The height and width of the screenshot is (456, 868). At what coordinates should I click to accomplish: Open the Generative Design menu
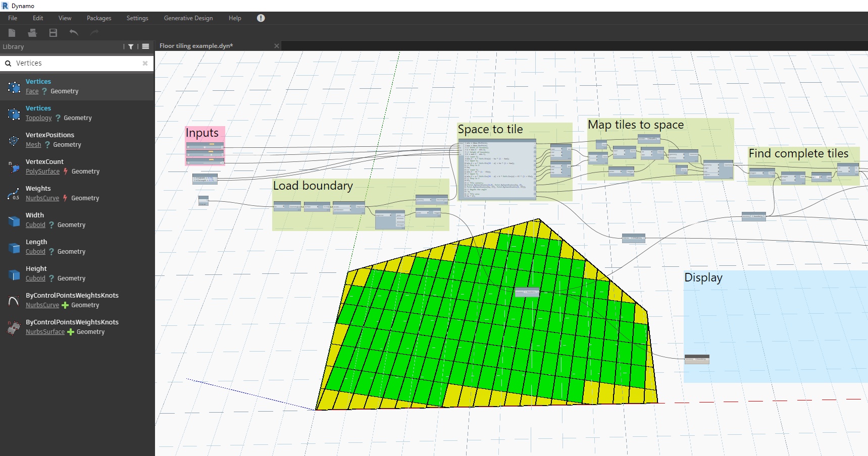point(188,18)
